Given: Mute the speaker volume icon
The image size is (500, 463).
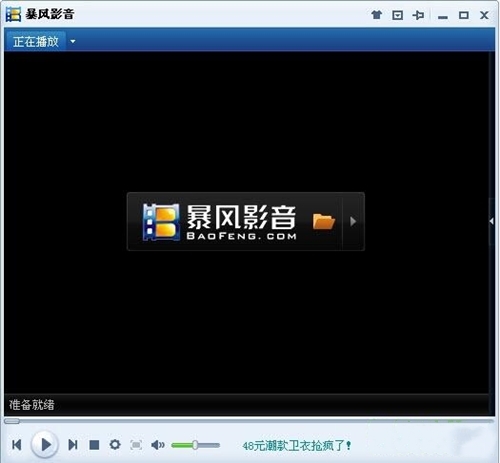Looking at the screenshot, I should point(158,445).
